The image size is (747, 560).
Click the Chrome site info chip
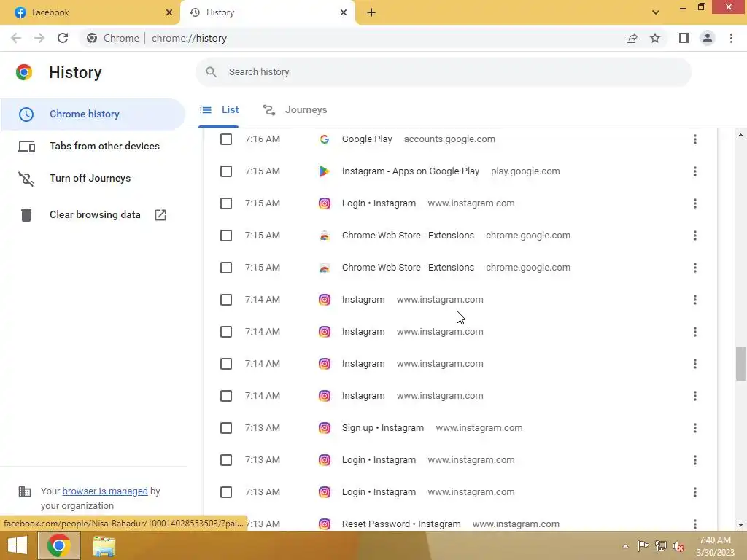(x=113, y=38)
